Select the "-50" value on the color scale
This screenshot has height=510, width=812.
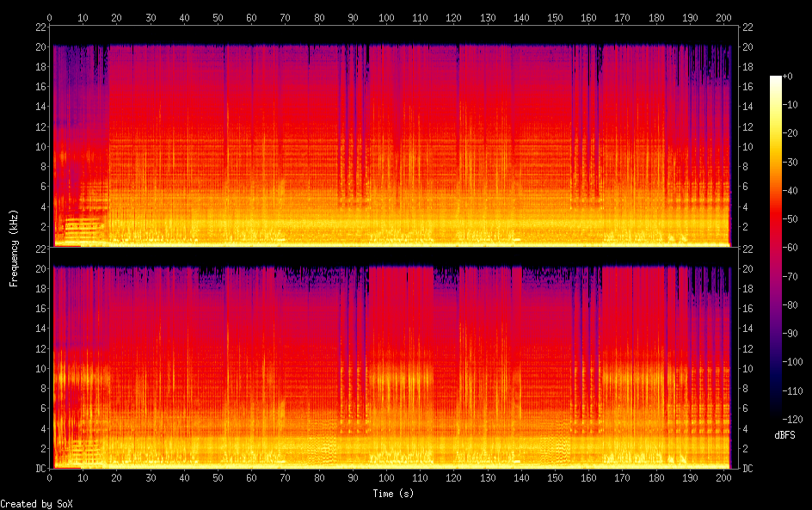pyautogui.click(x=790, y=219)
